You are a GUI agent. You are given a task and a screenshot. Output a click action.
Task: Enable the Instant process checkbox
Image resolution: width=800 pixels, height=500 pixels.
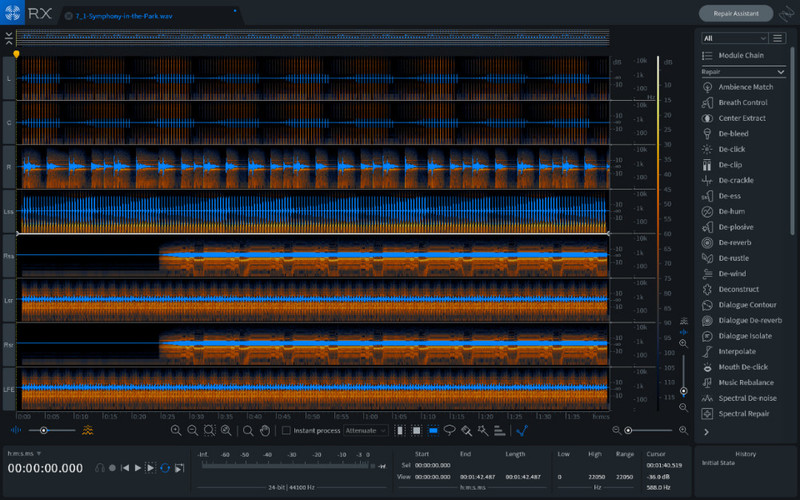(286, 430)
